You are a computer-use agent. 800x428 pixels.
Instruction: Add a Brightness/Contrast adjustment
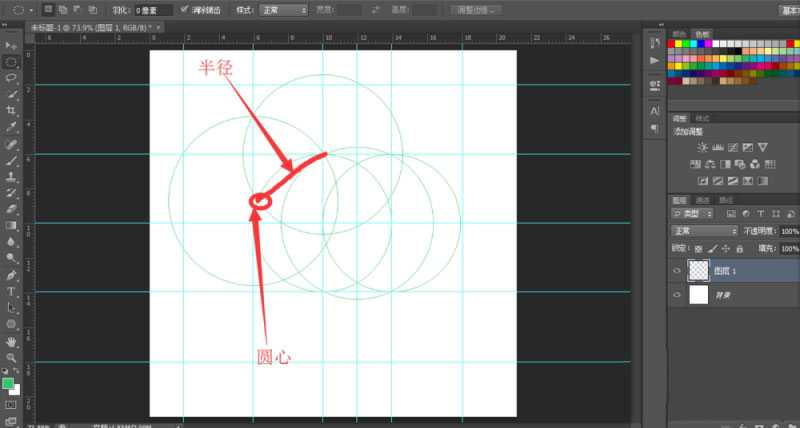click(x=703, y=148)
